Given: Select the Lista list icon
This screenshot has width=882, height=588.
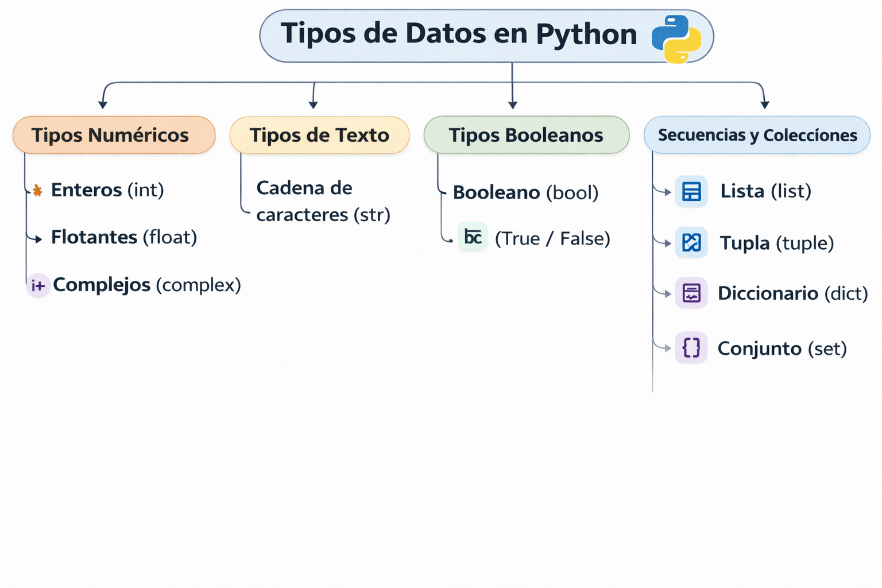Looking at the screenshot, I should pyautogui.click(x=691, y=191).
